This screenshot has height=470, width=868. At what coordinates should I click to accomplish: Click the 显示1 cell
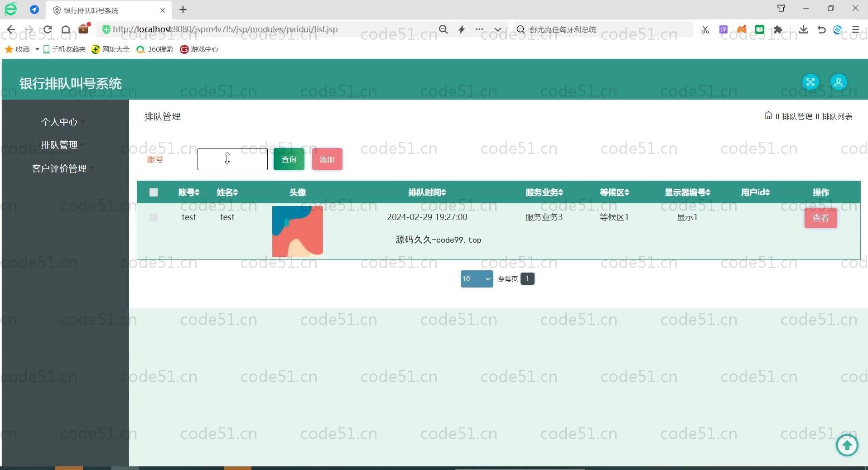pyautogui.click(x=687, y=217)
